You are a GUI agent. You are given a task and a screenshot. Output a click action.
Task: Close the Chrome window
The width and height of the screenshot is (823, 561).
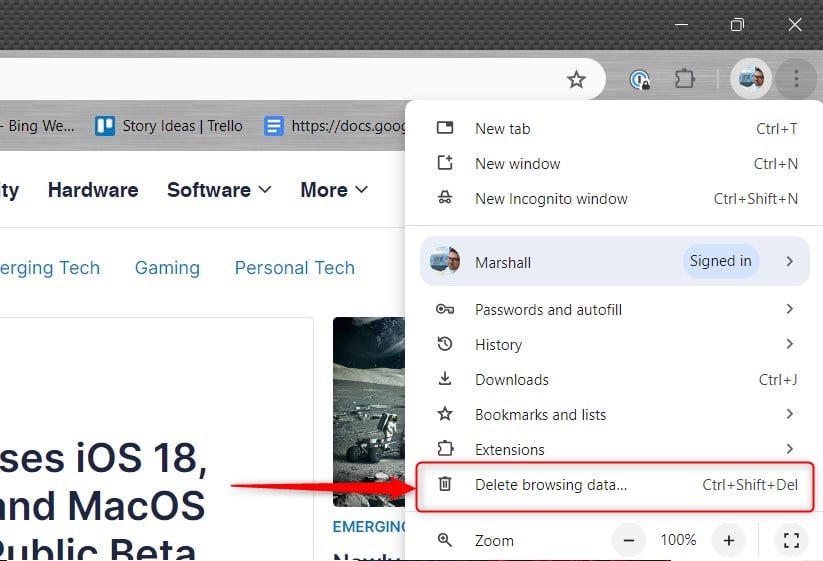coord(795,25)
